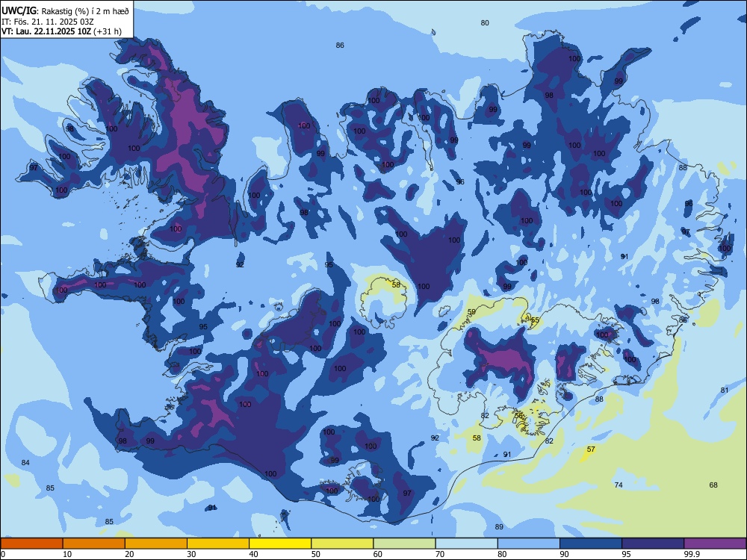This screenshot has width=747, height=560.
Task: Select the '55' humidity value on the map
Action: click(535, 320)
